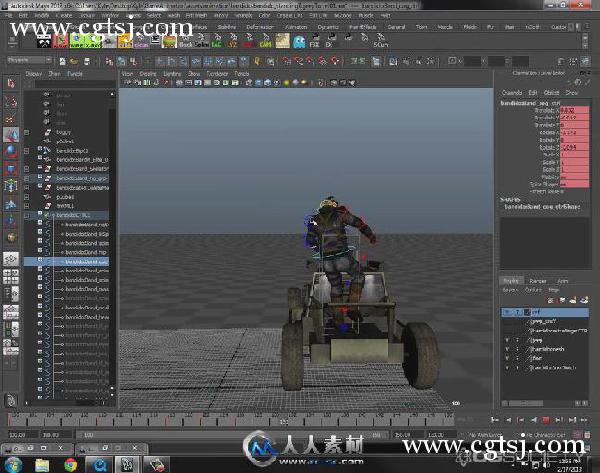Show the Channel Box panel icon

[585, 61]
